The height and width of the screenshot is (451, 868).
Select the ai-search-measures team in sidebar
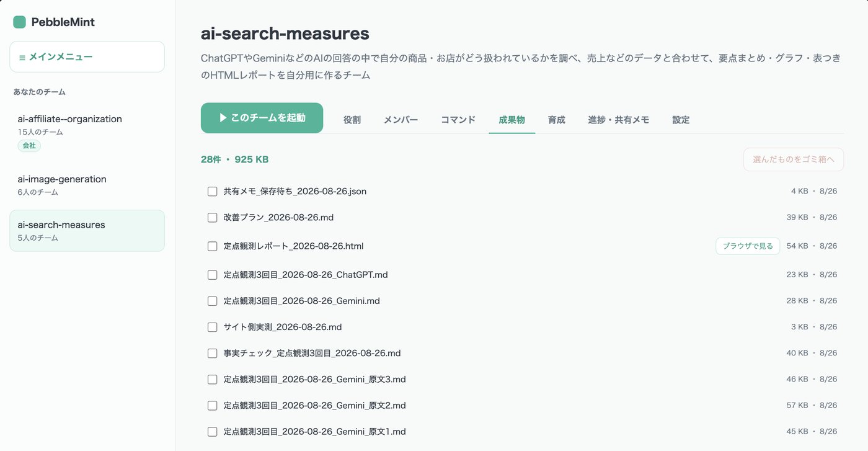click(87, 230)
